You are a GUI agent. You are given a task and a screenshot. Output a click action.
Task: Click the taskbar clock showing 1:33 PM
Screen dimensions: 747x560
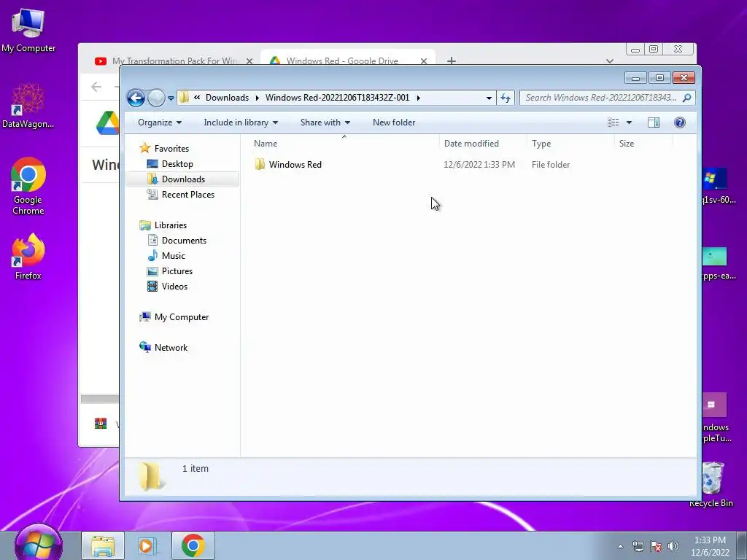tap(710, 546)
